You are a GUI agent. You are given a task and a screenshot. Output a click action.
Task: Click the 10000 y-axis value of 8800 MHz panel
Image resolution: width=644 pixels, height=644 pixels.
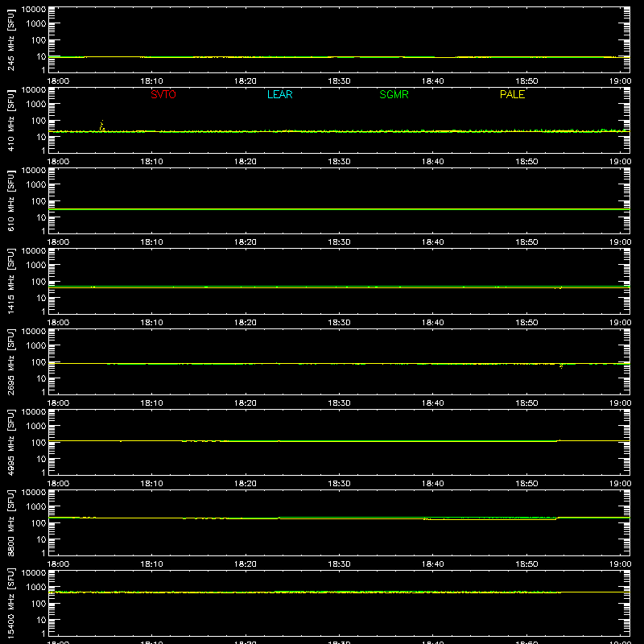click(x=34, y=493)
